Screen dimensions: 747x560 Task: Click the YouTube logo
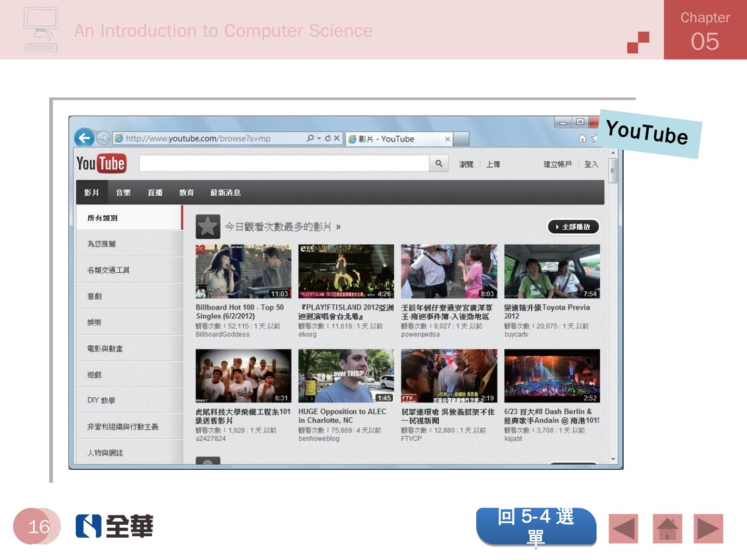point(101,164)
